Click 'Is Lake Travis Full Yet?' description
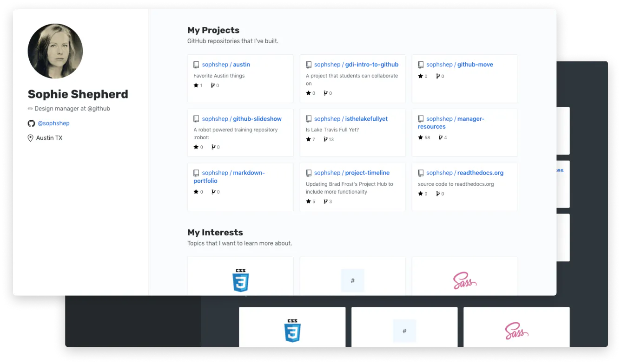 tap(332, 130)
